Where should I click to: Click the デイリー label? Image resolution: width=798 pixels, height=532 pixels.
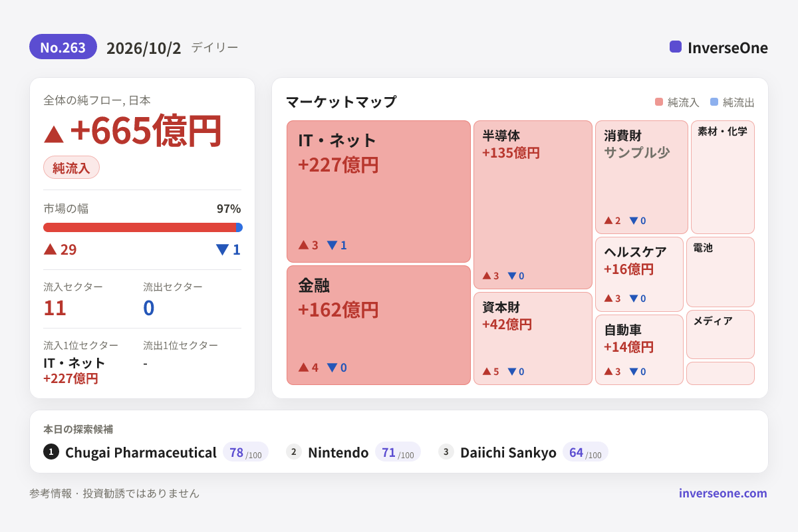(214, 47)
